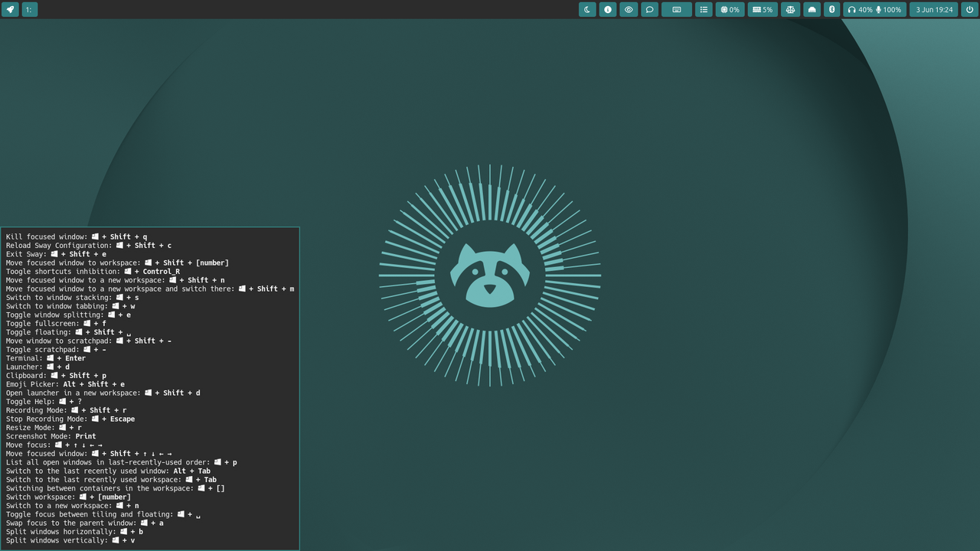Click the 'Resize Mode:' shortcut line
This screenshot has width=980, height=551.
[x=44, y=428]
